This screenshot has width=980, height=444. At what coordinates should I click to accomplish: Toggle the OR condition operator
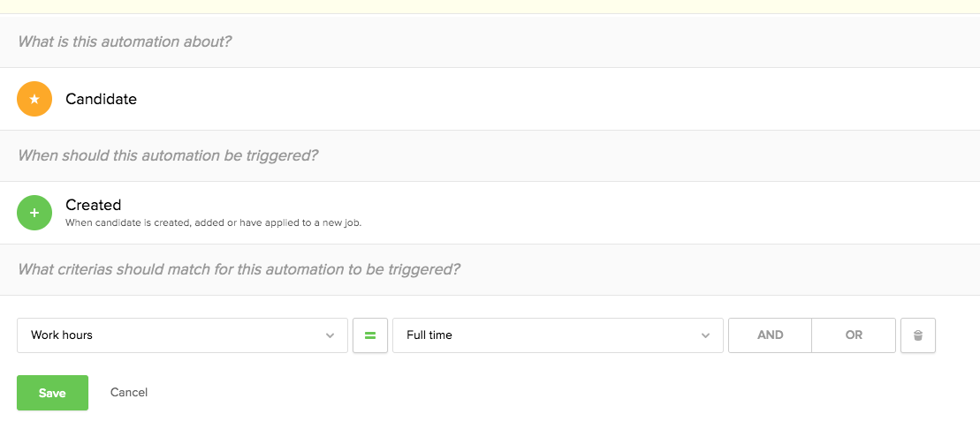[853, 335]
